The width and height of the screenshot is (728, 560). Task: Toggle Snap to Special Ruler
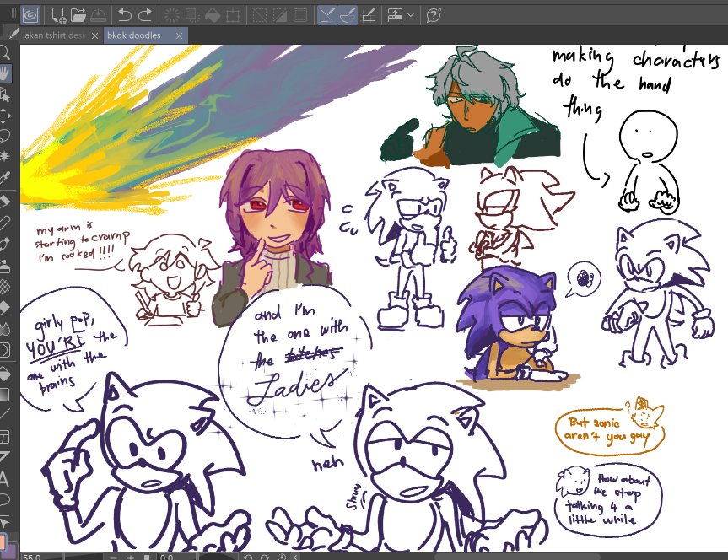point(348,15)
